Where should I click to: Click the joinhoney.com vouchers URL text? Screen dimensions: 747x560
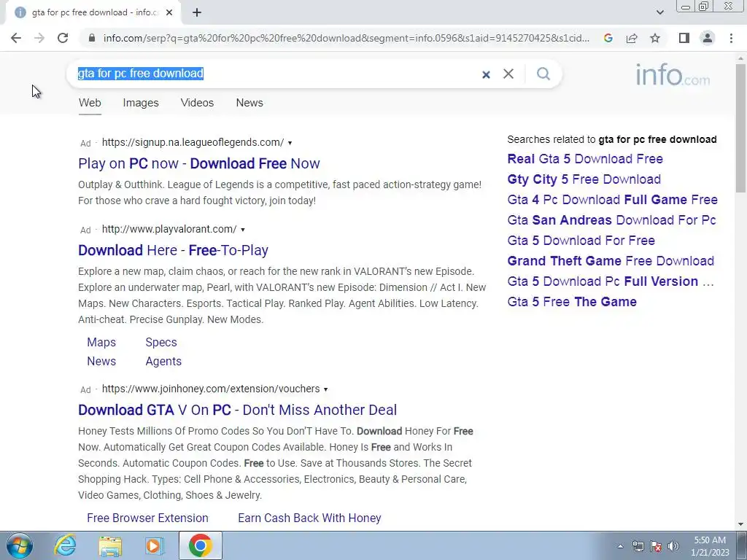211,389
